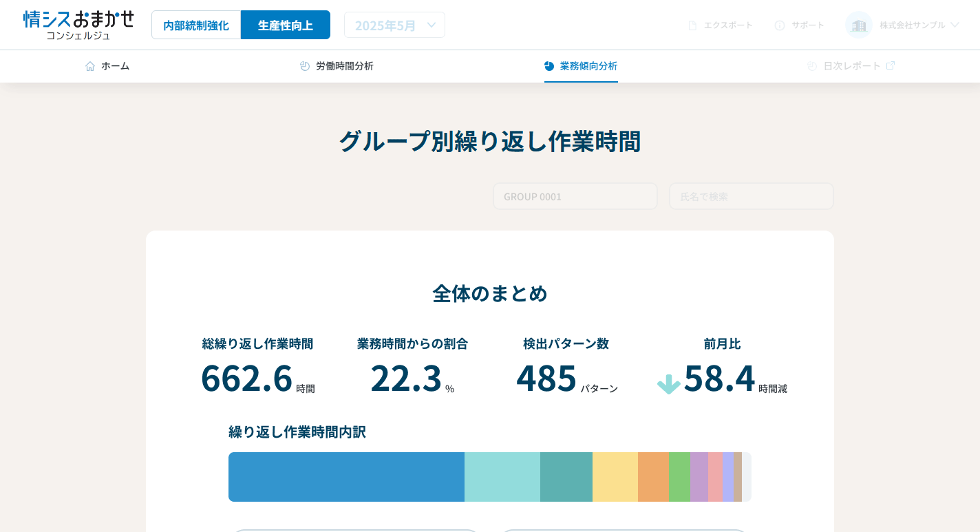Open the 2025年5月 month selector
This screenshot has height=532, width=980.
click(x=394, y=24)
